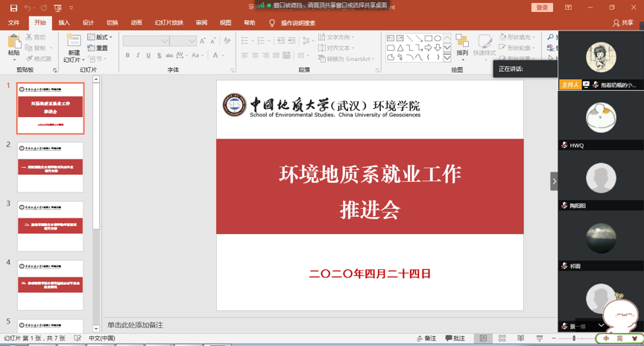This screenshot has height=346, width=644.
Task: Open slide sorter view from status bar
Action: tap(502, 339)
